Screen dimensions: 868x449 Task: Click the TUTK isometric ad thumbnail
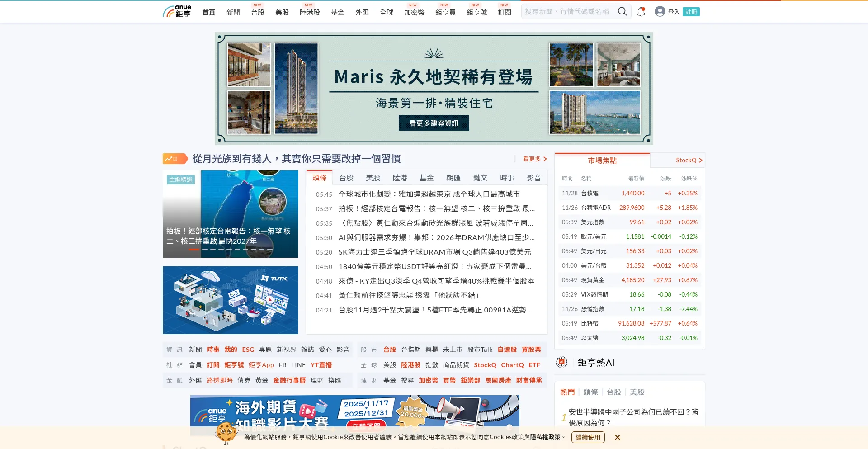[x=231, y=300]
